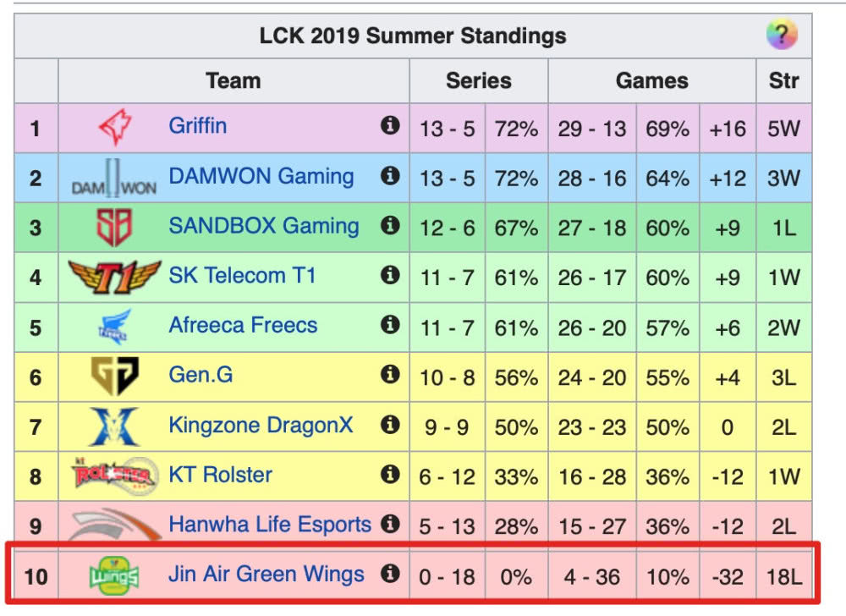Viewport: 846px width, 616px height.
Task: Click the Griffin team logo
Action: (114, 128)
